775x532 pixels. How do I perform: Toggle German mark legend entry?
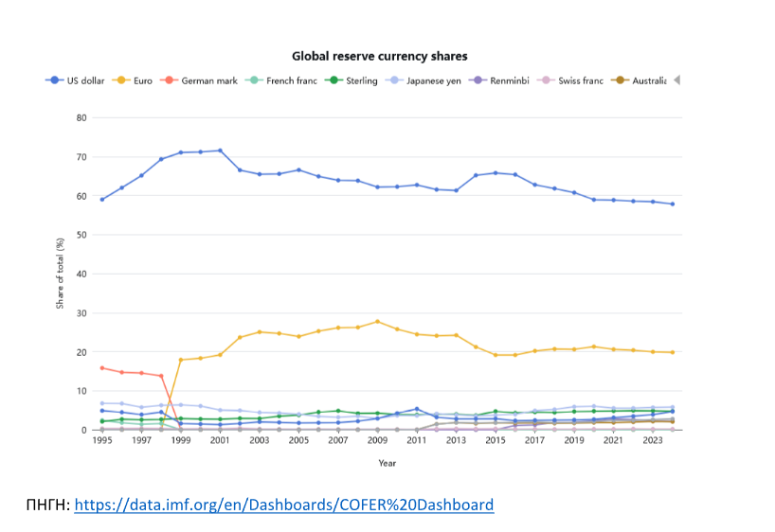[199, 80]
